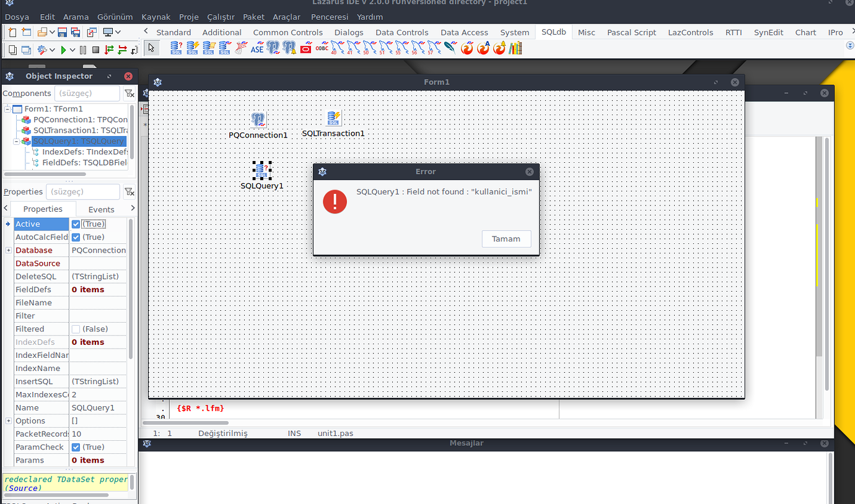Click the Properties filter input field
The image size is (855, 504).
pos(82,192)
